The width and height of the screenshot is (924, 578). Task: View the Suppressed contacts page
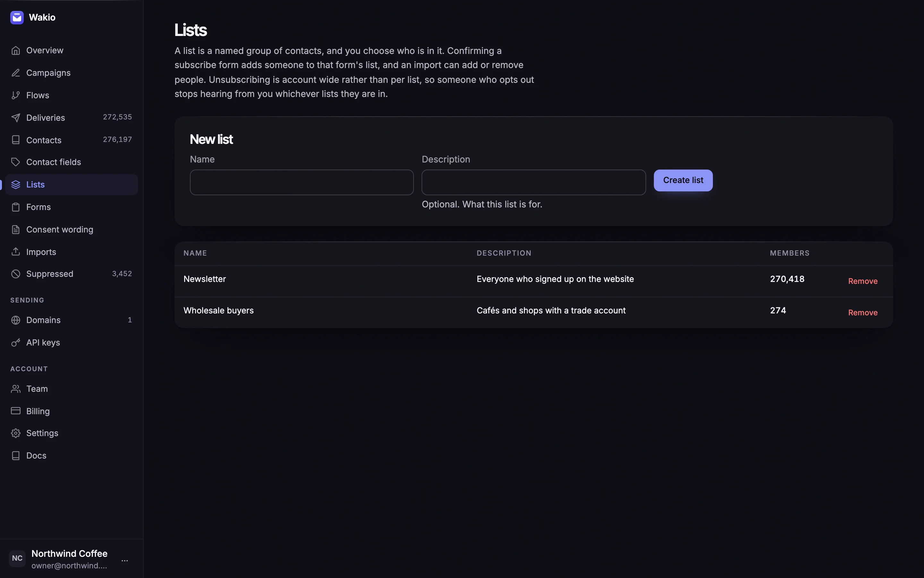point(72,274)
